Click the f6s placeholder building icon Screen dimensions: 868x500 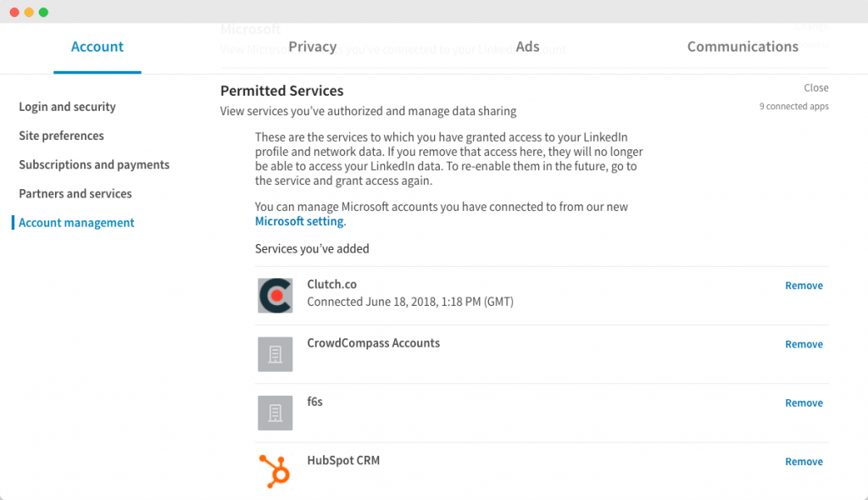(x=275, y=413)
